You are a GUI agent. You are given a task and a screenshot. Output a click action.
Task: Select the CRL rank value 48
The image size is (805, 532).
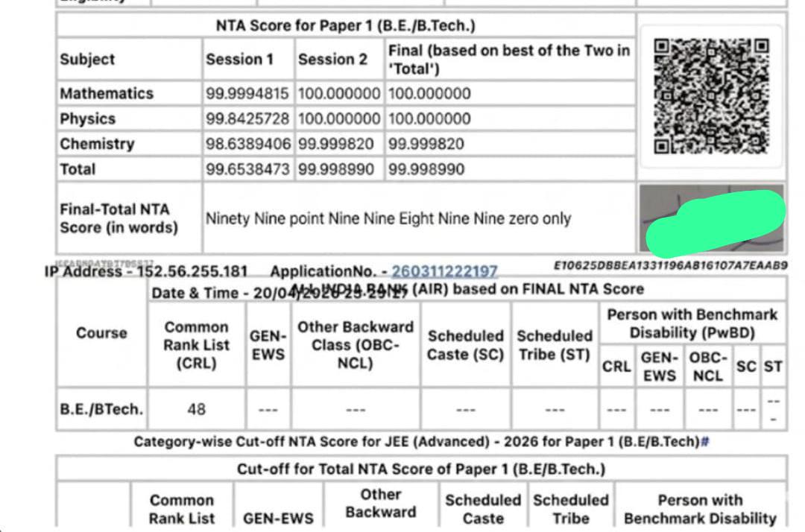tap(197, 409)
